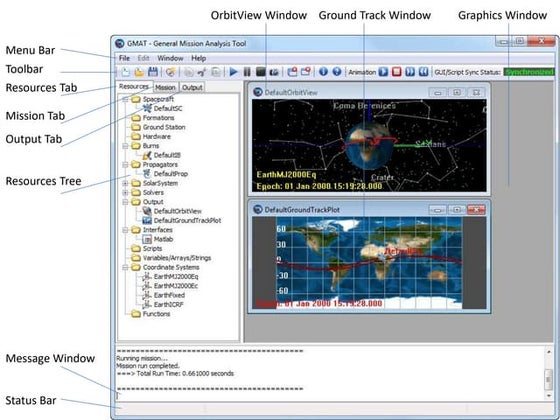This screenshot has height=420, width=560.
Task: Open the Edit menu
Action: point(144,58)
